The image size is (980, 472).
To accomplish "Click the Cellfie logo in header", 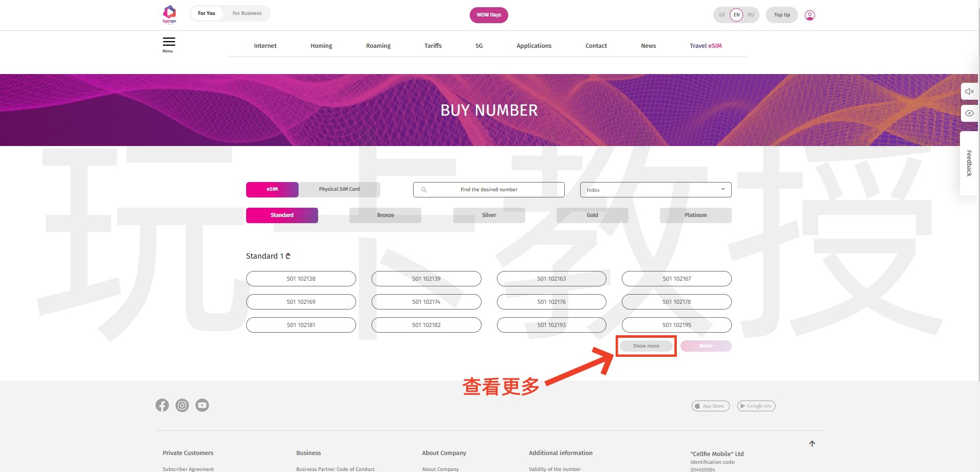I will click(169, 14).
